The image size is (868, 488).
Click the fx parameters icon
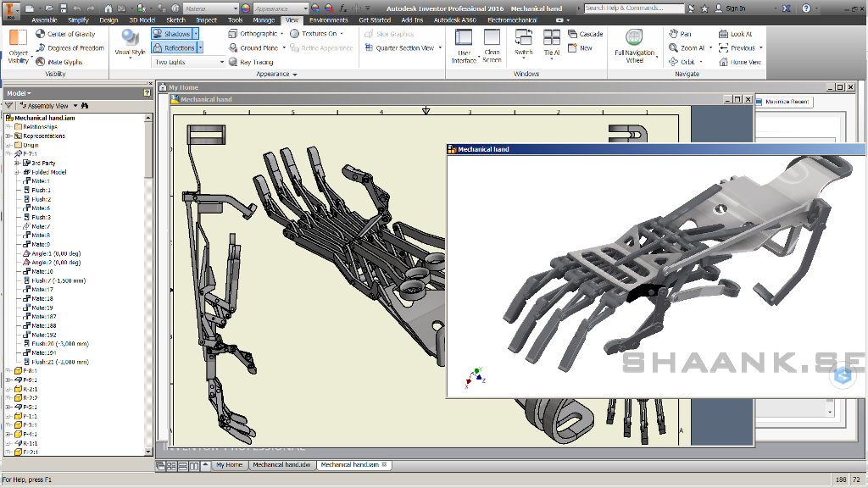click(x=342, y=8)
